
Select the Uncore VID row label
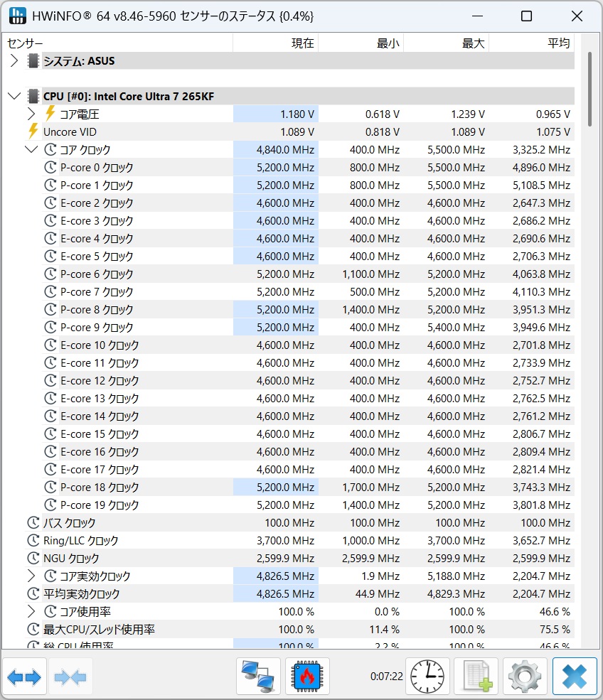click(70, 131)
